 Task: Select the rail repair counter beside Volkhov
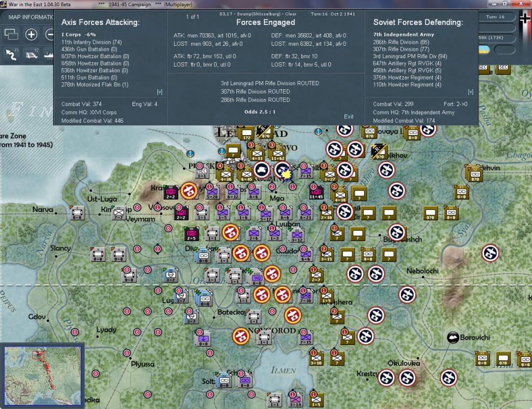click(x=379, y=152)
